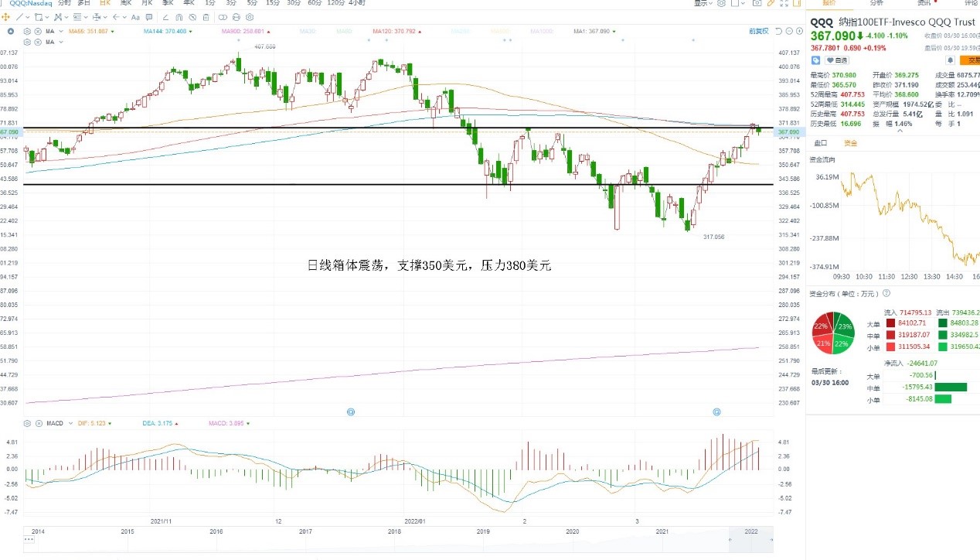Screen dimensions: 980x560
Task: Set price alert with bell icon
Action: click(950, 60)
